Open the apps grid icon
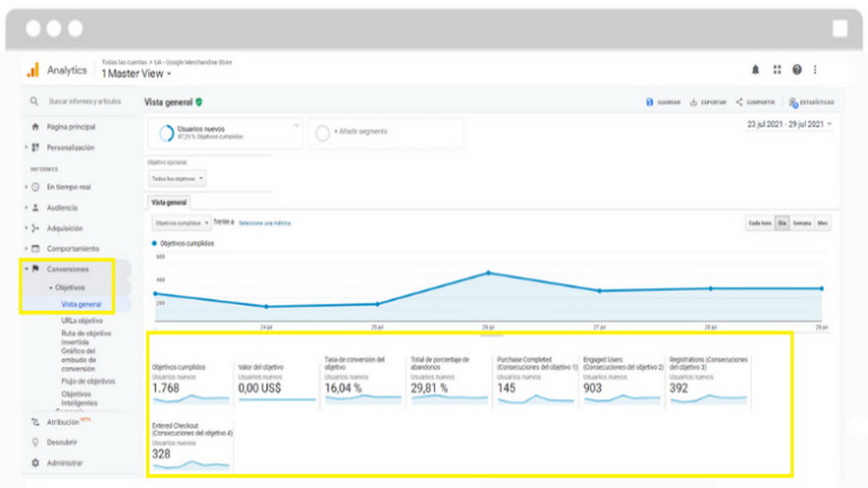Viewport: 868px width, 488px height. coord(777,70)
